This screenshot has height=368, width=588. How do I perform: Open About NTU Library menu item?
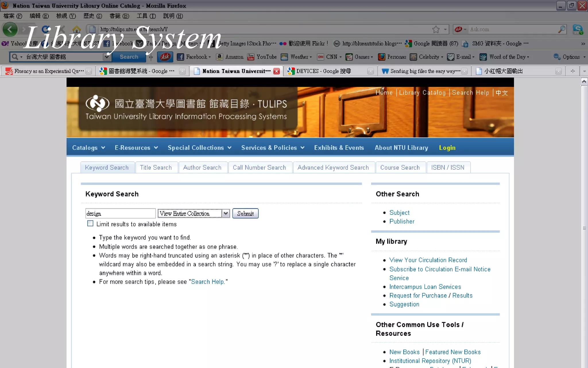pos(401,148)
